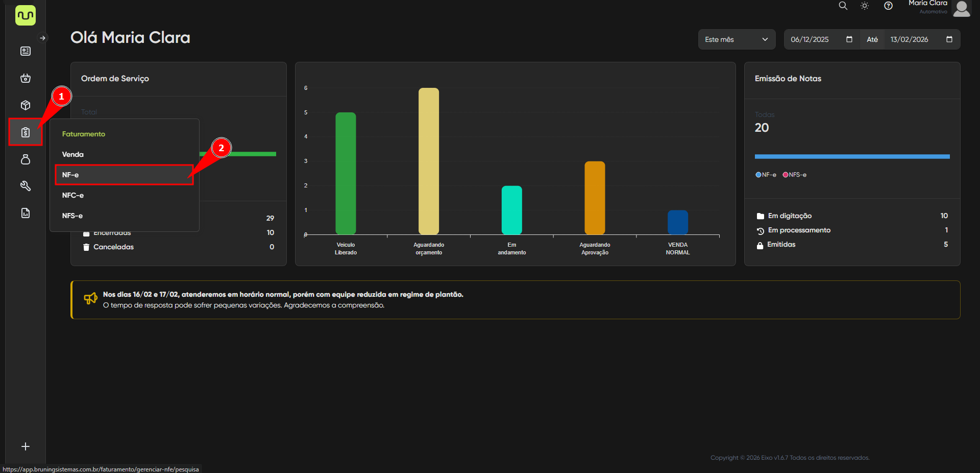This screenshot has height=473, width=980.
Task: Open the wrench service sidebar icon
Action: pos(26,186)
